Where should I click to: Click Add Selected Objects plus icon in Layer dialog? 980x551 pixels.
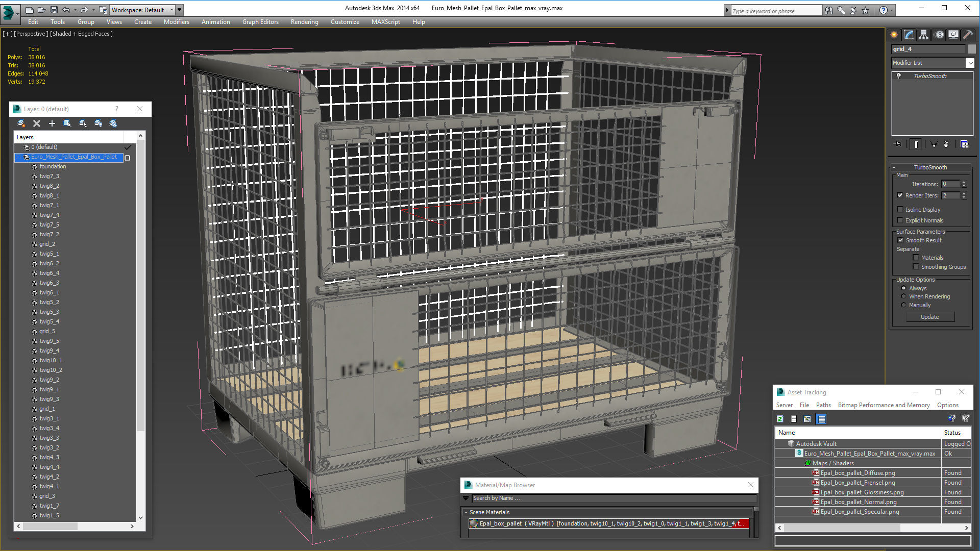pos(52,123)
